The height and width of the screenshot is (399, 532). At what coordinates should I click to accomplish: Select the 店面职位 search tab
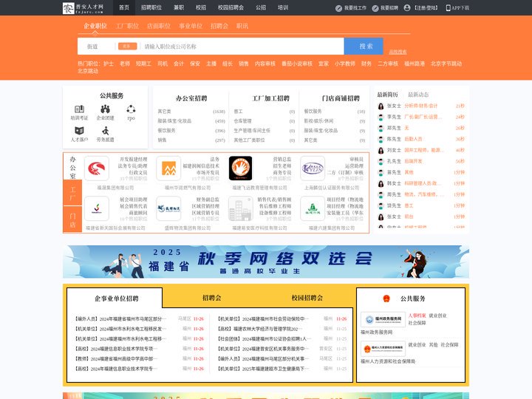point(159,26)
